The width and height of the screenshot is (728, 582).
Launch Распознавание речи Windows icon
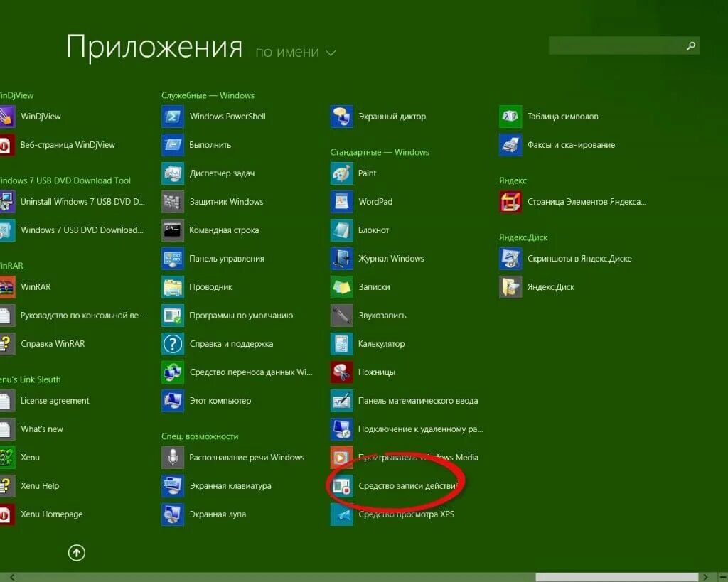coord(173,458)
